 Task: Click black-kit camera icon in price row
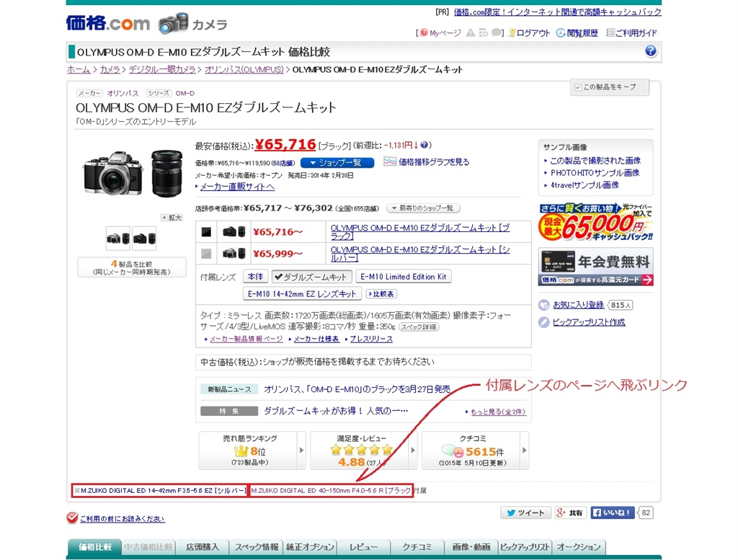click(234, 231)
